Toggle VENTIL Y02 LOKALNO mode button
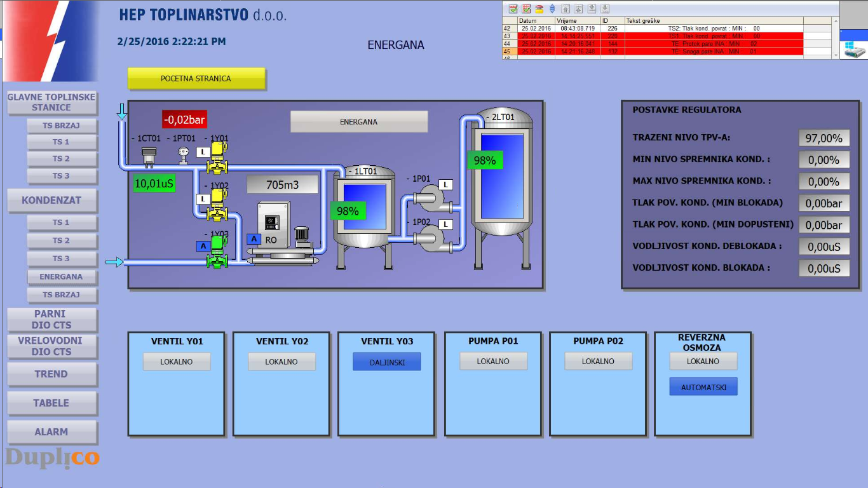Viewport: 868px width, 488px height. coord(281,362)
